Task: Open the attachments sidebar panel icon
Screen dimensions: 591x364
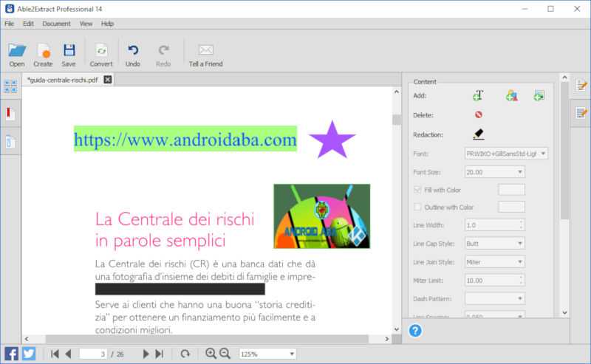Action: point(10,141)
